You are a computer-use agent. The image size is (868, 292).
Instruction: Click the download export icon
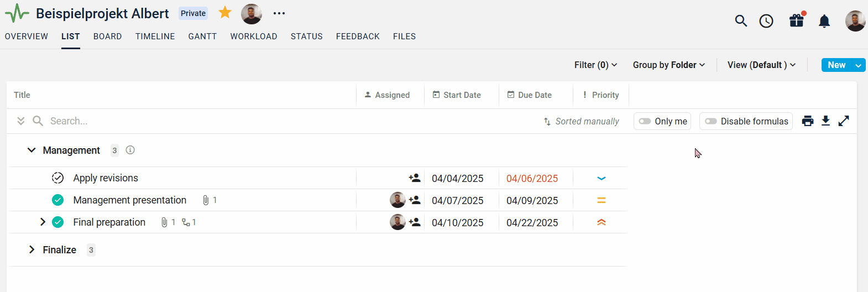pyautogui.click(x=825, y=121)
